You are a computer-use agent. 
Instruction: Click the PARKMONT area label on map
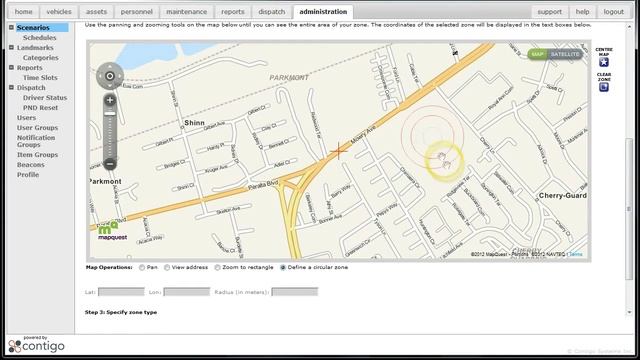(289, 78)
